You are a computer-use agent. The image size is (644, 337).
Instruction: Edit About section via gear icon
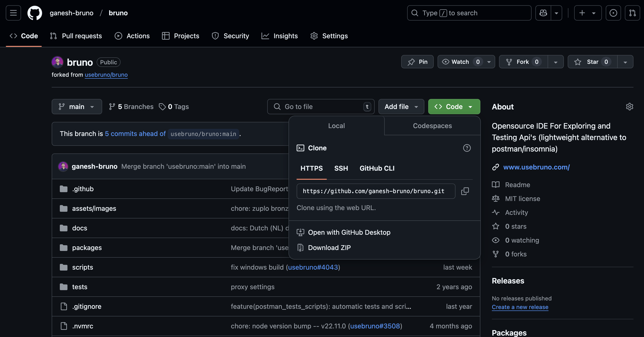click(629, 107)
